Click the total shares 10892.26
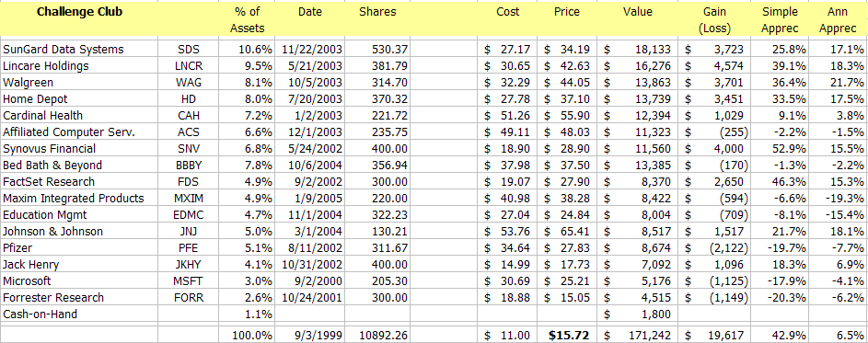Image resolution: width=868 pixels, height=343 pixels. pos(377,335)
